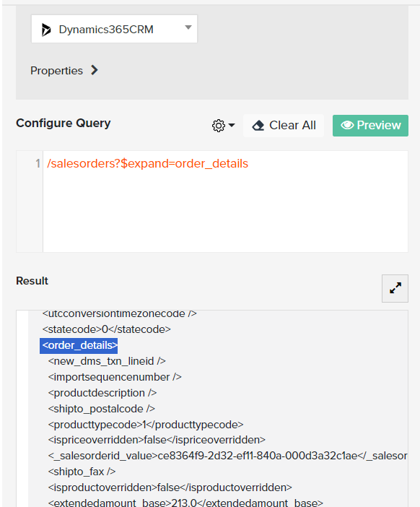Open the query settings gear menu

pos(223,126)
